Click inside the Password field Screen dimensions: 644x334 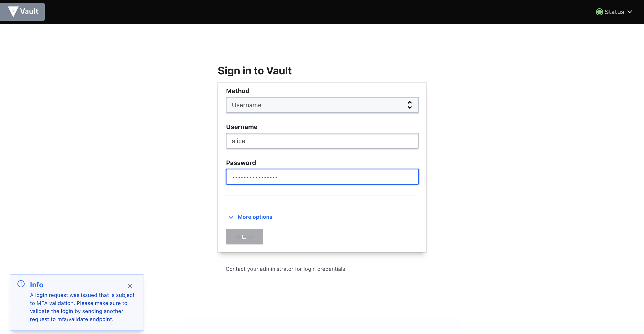click(322, 176)
